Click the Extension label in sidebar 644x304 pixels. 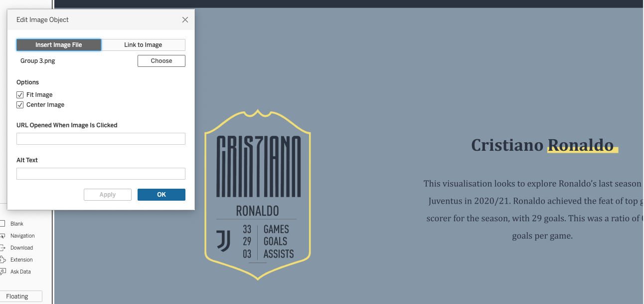[21, 260]
